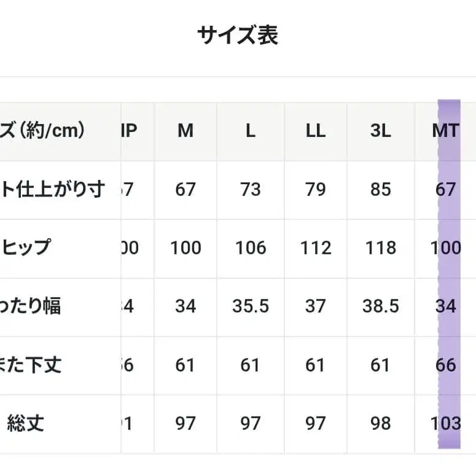Click the サイズ表 heading
The width and height of the screenshot is (476, 476).
(x=238, y=35)
